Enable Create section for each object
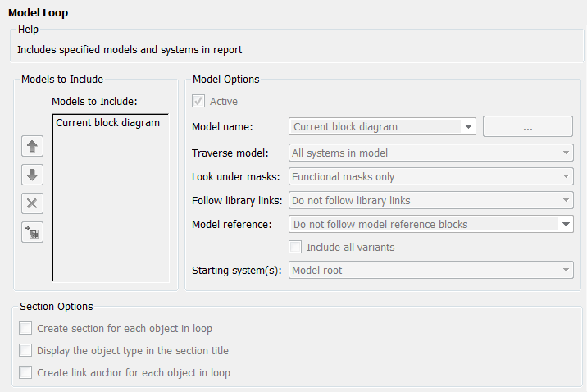Viewport: 587px width, 392px height. [26, 329]
